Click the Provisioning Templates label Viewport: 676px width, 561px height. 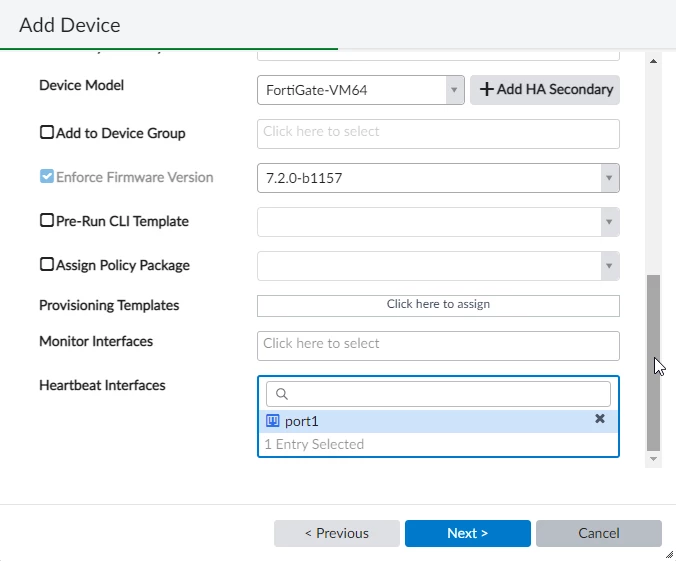pos(109,305)
